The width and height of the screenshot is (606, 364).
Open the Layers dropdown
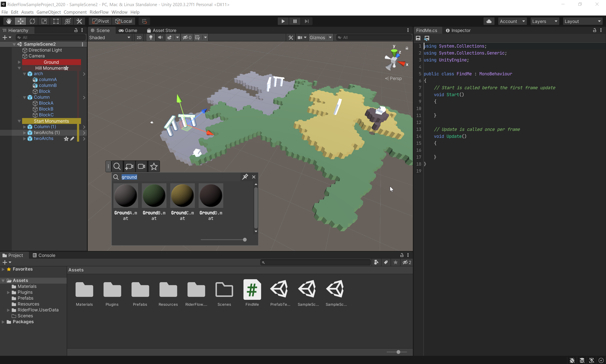click(544, 21)
